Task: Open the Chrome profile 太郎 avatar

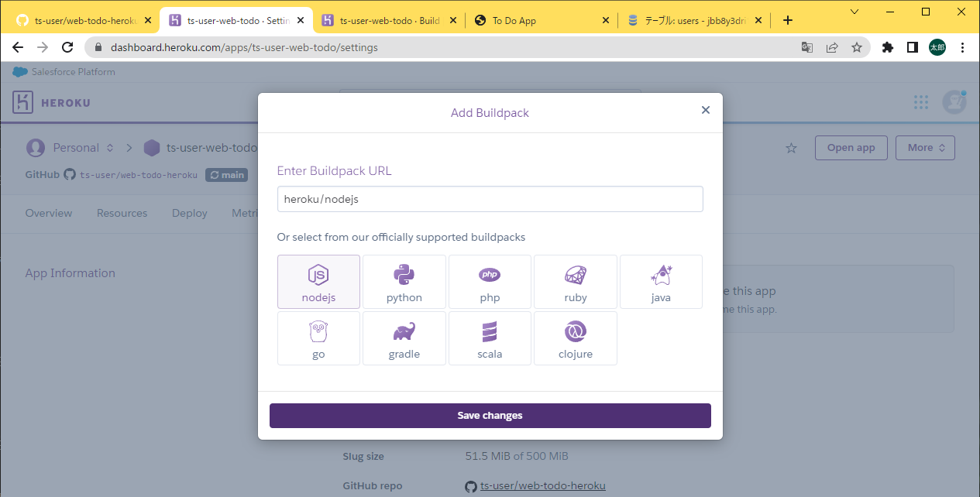Action: tap(937, 47)
